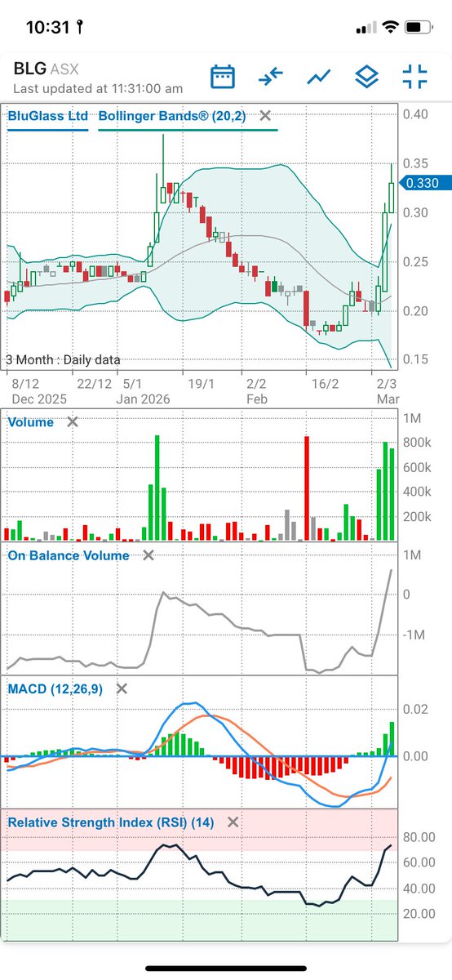Tap the exit fullscreen icon

414,77
